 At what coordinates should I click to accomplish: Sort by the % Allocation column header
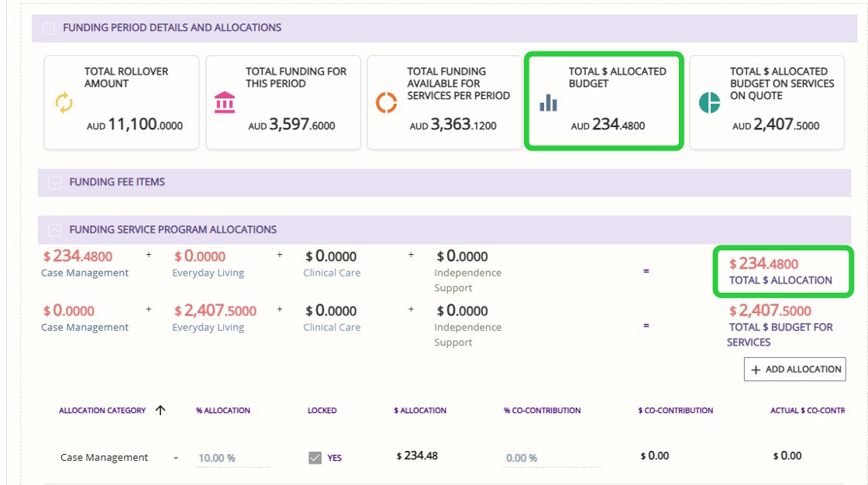[223, 411]
